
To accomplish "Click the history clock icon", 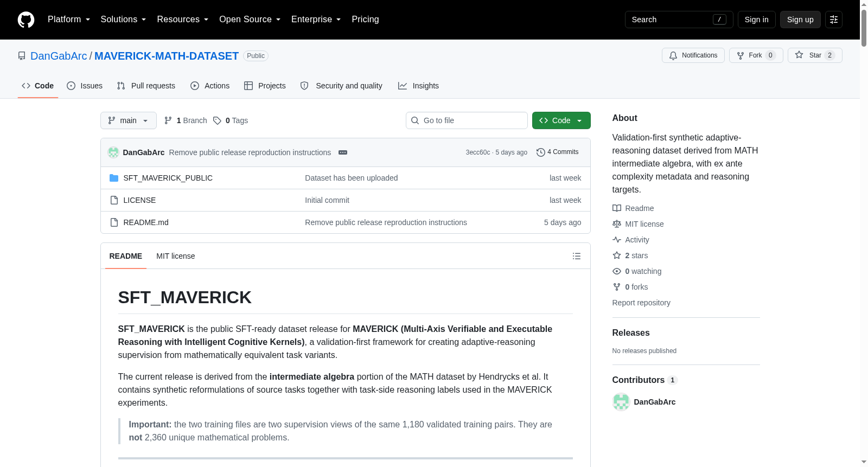I will [540, 152].
